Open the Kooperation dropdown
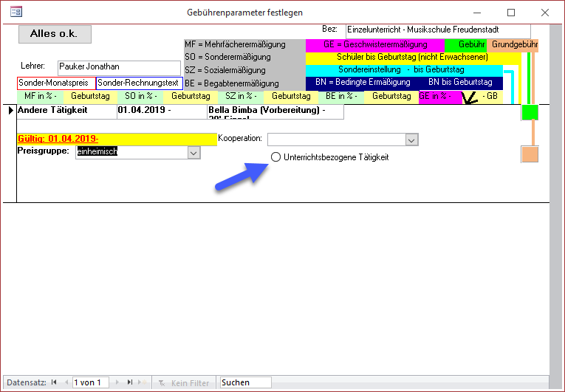Image resolution: width=565 pixels, height=392 pixels. click(x=412, y=140)
